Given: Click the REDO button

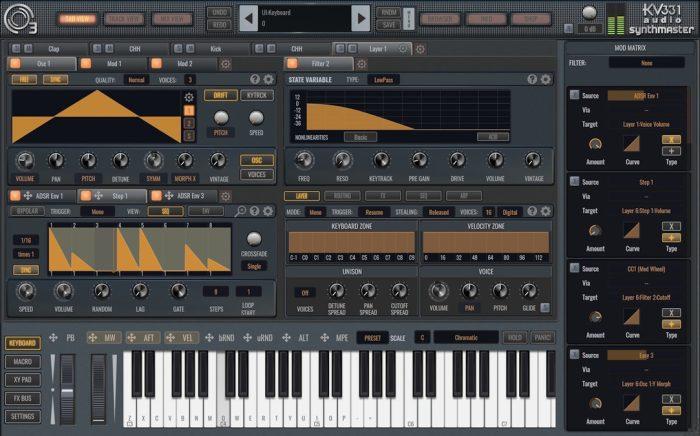Looking at the screenshot, I should pos(219,25).
